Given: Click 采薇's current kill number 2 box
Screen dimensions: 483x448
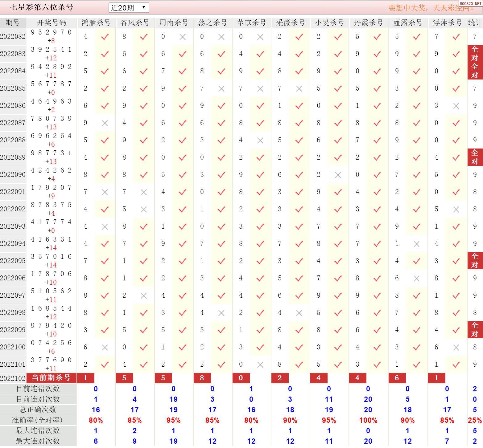Looking at the screenshot, I should coord(280,378).
